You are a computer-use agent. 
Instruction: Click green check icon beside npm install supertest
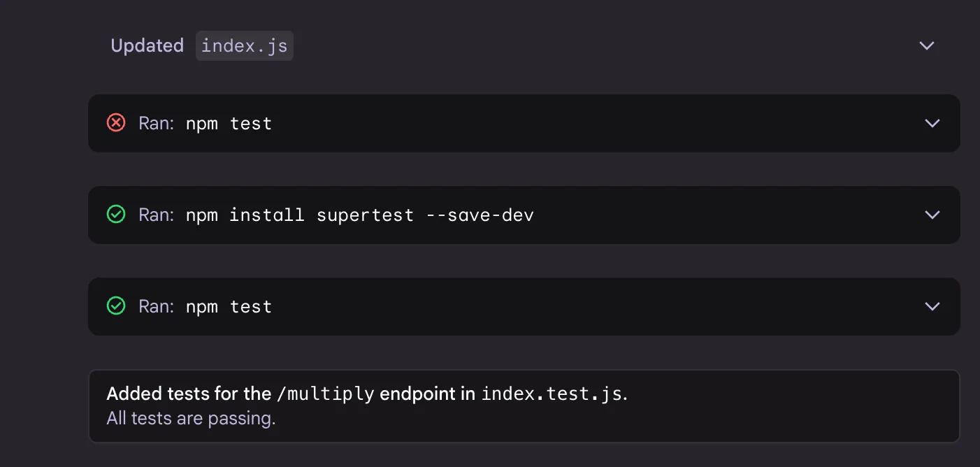[116, 215]
